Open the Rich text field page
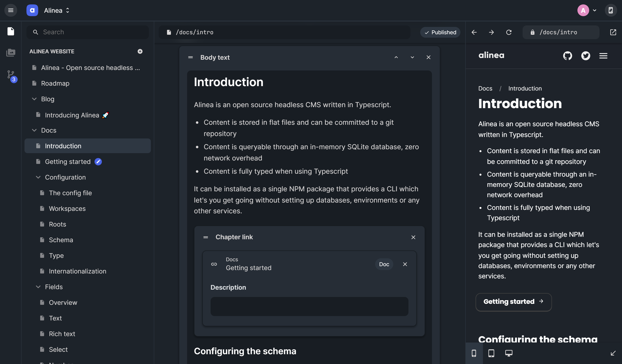622x364 pixels. pos(88,334)
